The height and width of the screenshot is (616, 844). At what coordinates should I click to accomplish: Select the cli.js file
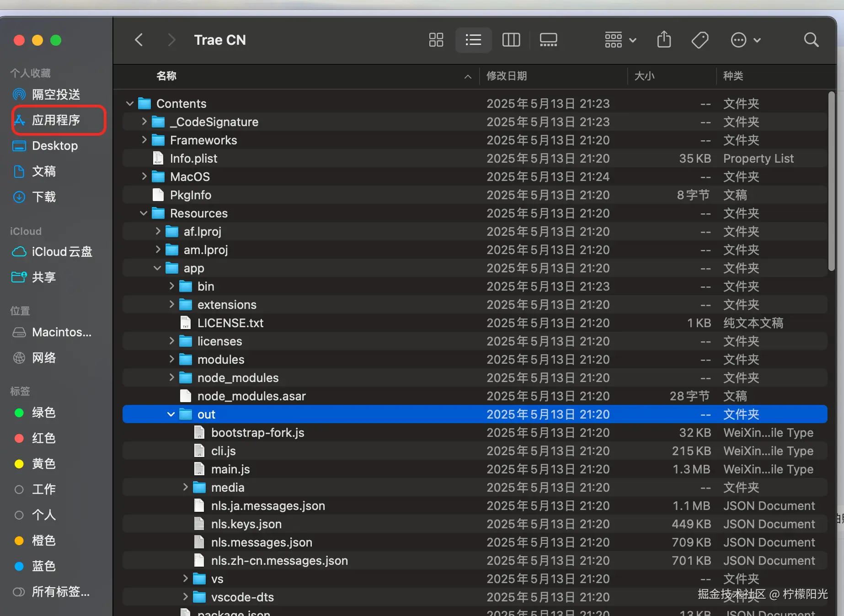coord(475,451)
